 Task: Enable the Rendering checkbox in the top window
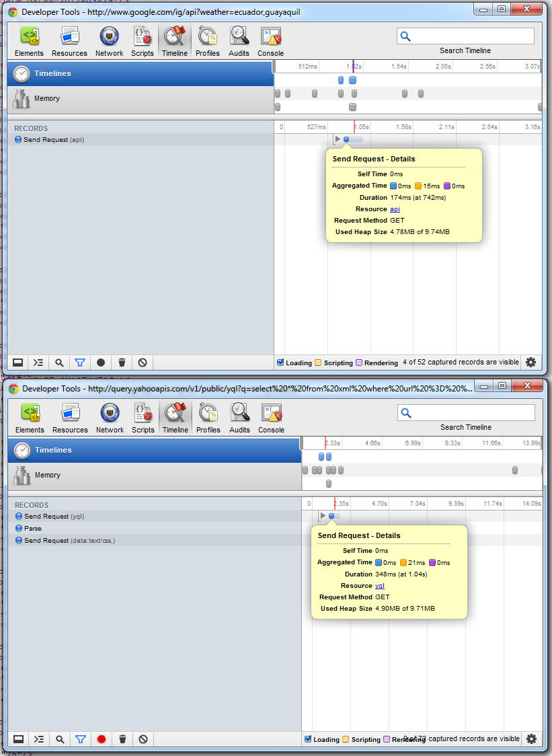pos(359,363)
